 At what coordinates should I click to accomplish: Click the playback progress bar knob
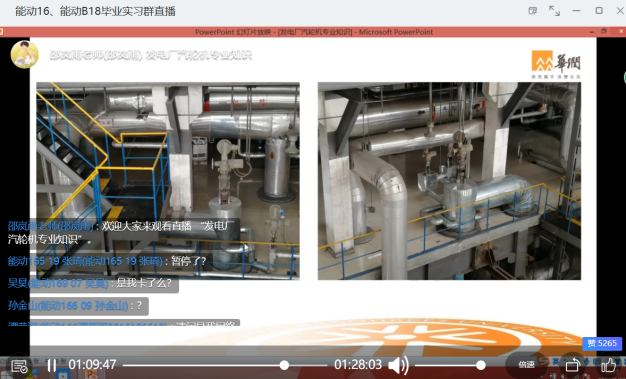click(x=284, y=365)
